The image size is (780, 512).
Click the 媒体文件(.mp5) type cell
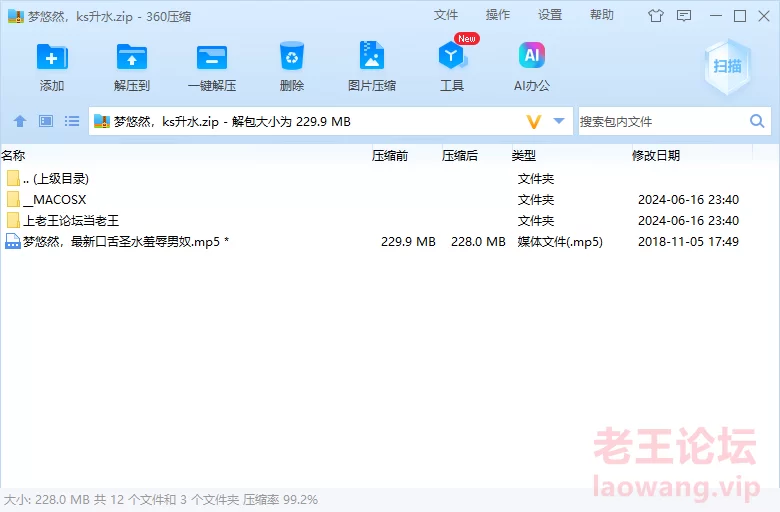click(560, 242)
